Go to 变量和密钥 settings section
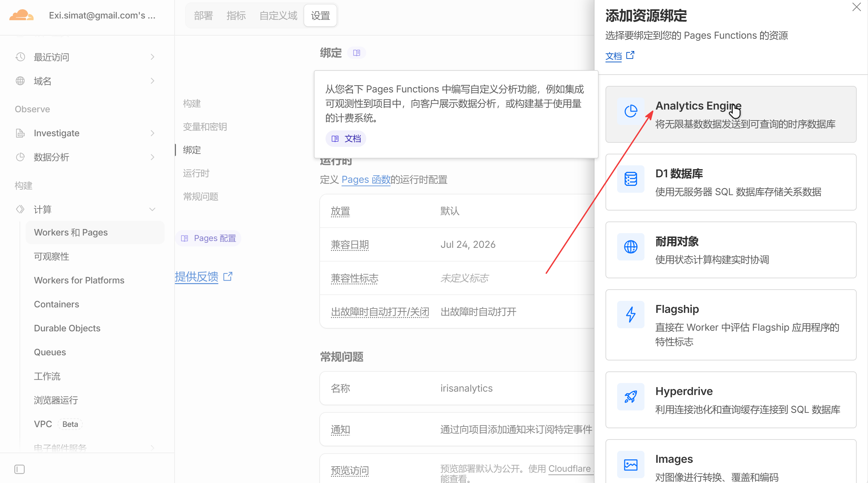The width and height of the screenshot is (868, 483). coord(205,127)
